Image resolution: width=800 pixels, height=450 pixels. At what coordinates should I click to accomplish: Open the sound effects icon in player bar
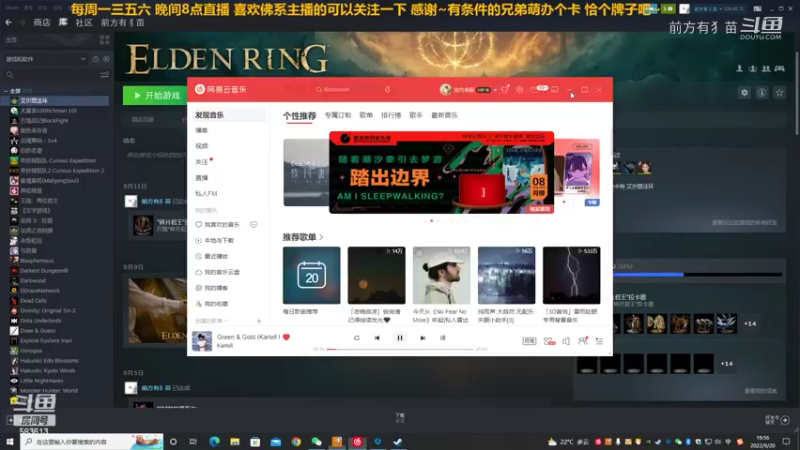coord(549,341)
